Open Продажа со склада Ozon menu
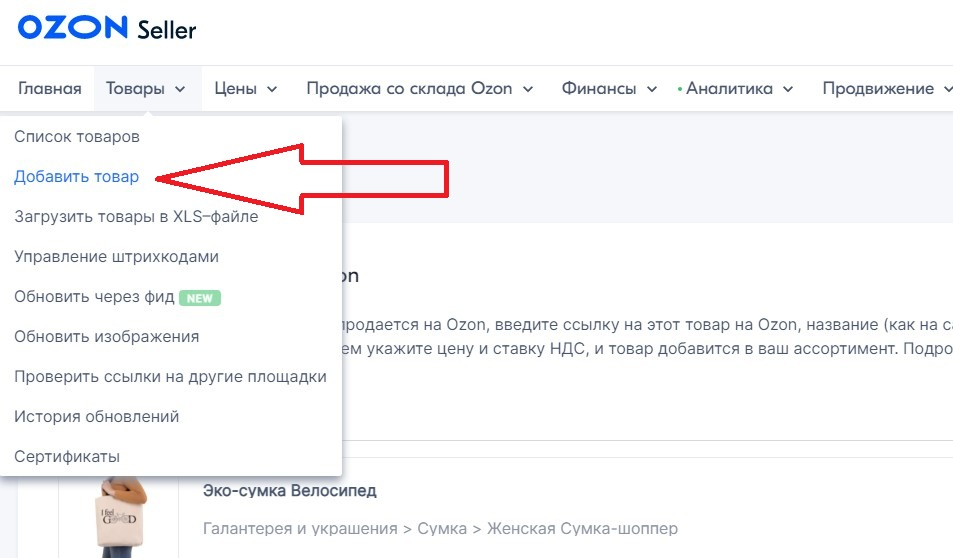The image size is (953, 558). coord(409,89)
